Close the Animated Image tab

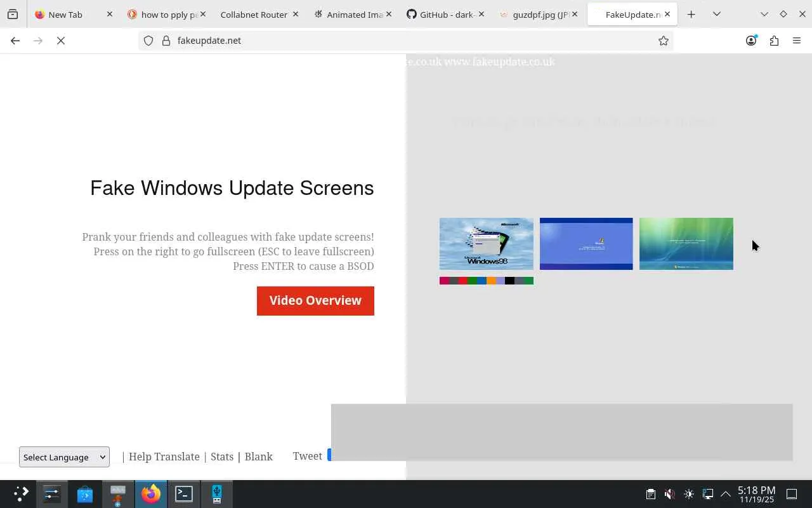[x=389, y=14]
